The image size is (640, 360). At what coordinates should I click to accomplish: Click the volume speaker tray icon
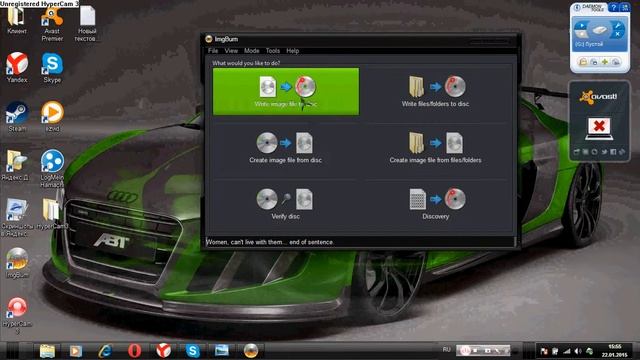[x=578, y=351]
